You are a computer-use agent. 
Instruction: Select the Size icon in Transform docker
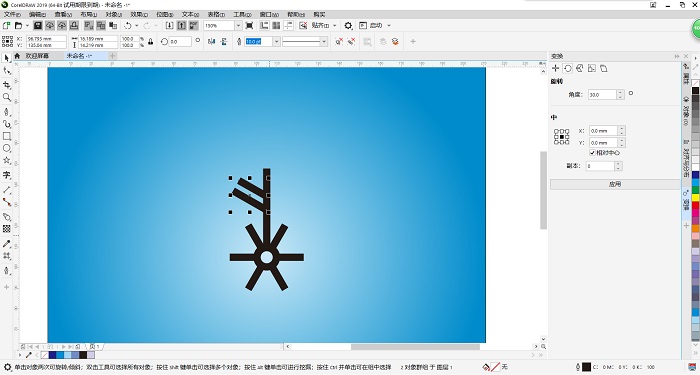point(592,68)
